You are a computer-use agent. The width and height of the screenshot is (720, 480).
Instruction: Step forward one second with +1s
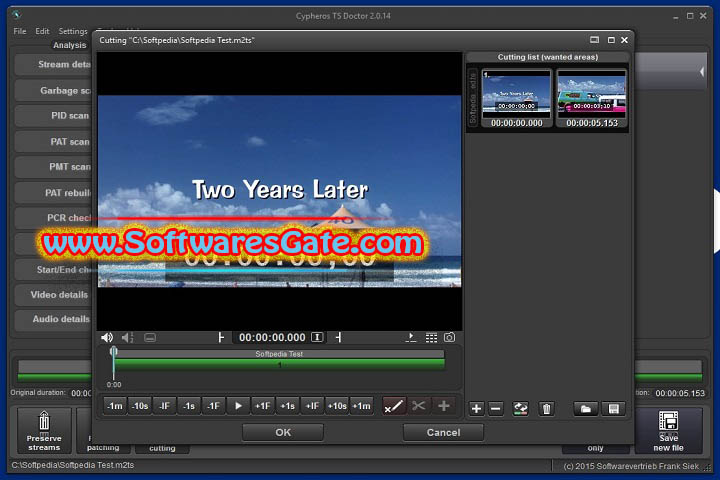287,406
